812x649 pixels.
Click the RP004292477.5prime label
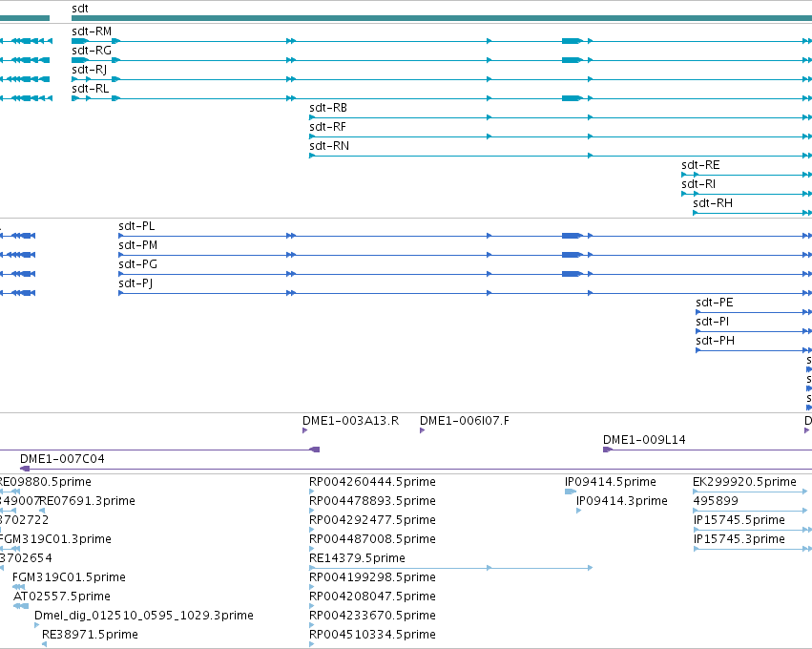click(372, 520)
